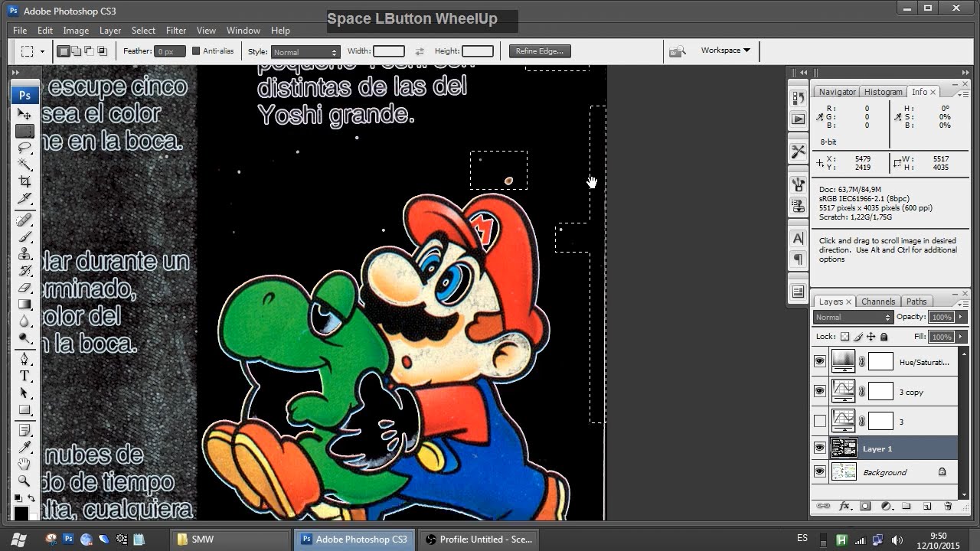The height and width of the screenshot is (551, 980).
Task: Select the Pen tool
Action: [24, 359]
